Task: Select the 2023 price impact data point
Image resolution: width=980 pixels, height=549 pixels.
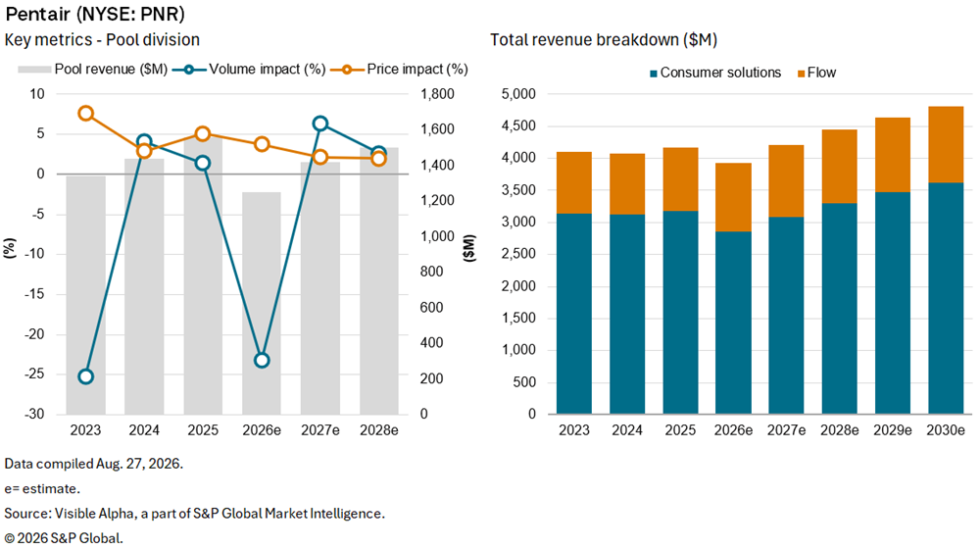Action: [85, 113]
